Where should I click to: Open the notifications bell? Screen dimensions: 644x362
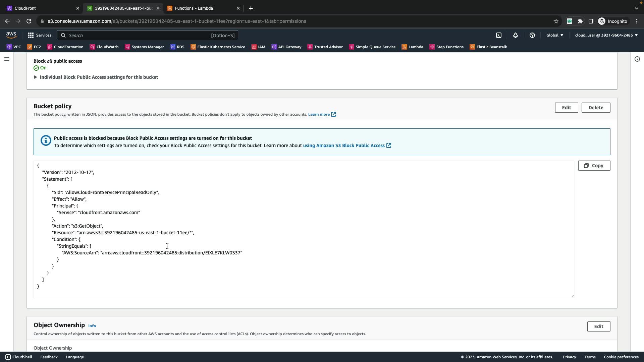point(516,35)
